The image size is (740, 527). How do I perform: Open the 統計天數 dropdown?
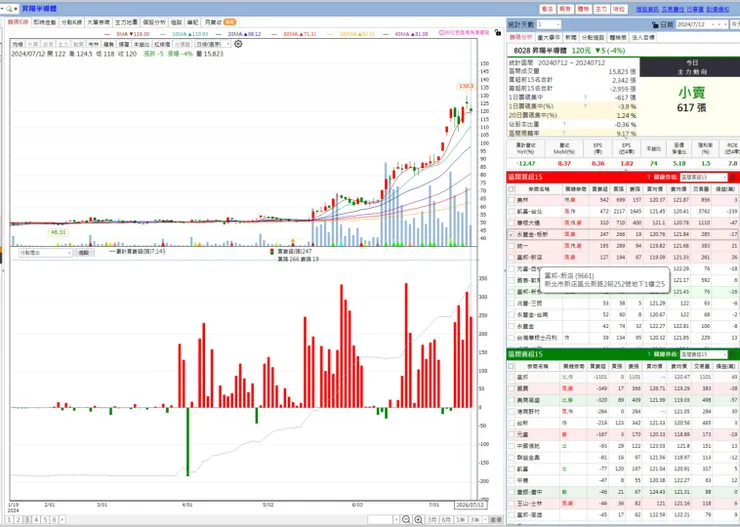coord(548,25)
